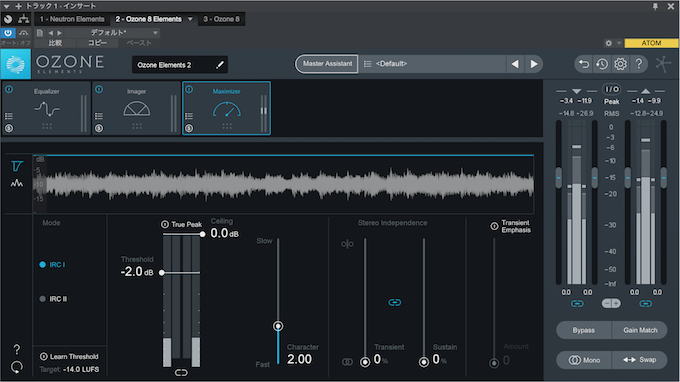Image resolution: width=680 pixels, height=382 pixels.
Task: Click the Swap channels button
Action: pyautogui.click(x=640, y=360)
